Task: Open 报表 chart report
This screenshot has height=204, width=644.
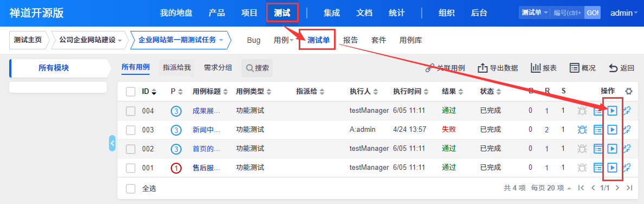Action: pyautogui.click(x=544, y=68)
